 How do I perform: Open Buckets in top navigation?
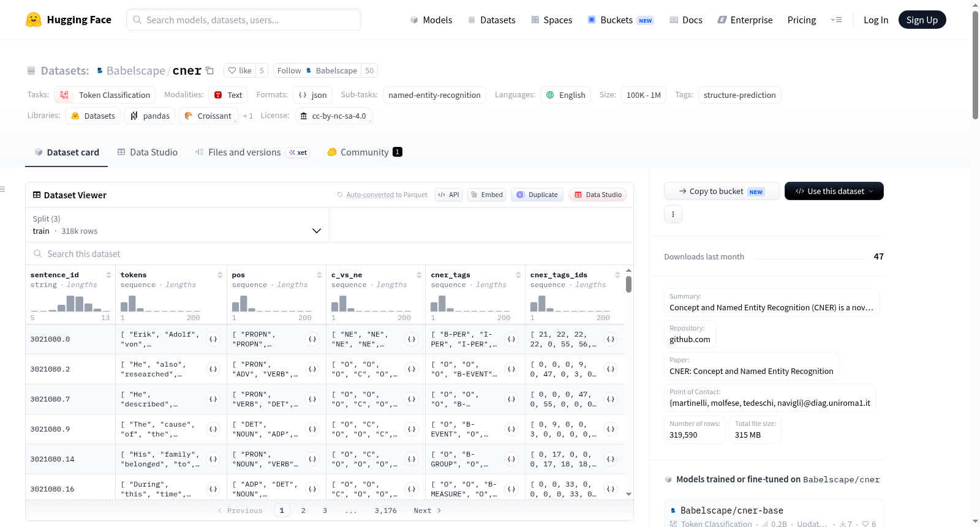point(620,20)
